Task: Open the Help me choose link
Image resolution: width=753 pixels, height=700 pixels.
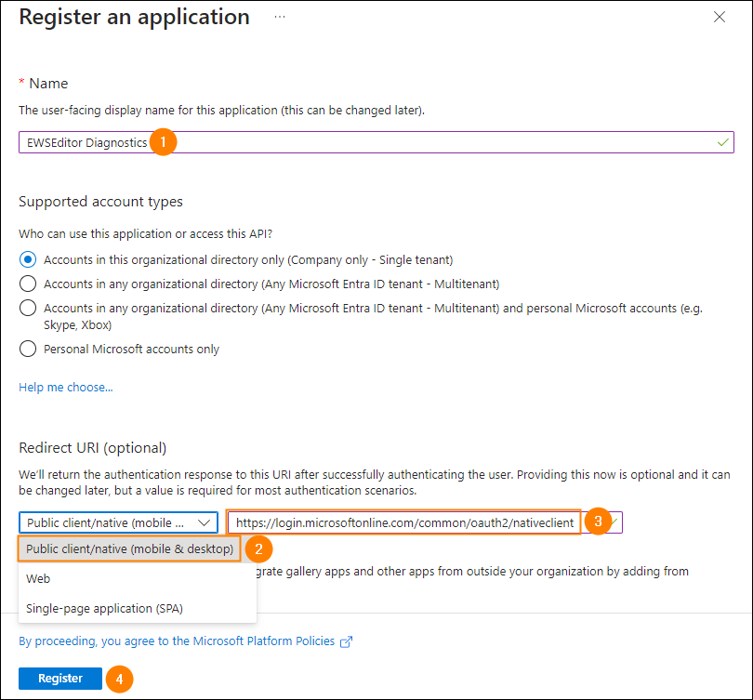Action: coord(66,387)
